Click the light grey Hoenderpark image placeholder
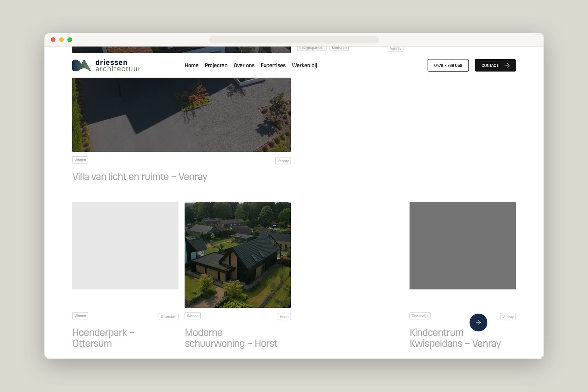 (x=125, y=246)
